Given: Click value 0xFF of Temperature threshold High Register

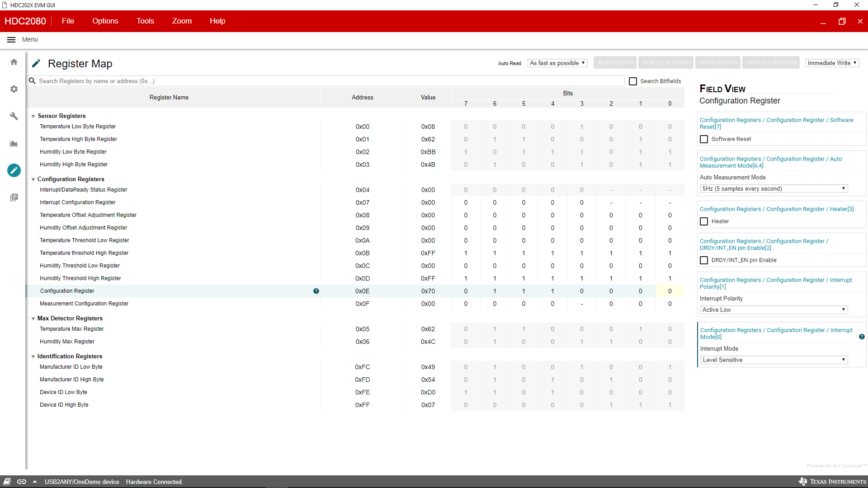Looking at the screenshot, I should click(428, 253).
